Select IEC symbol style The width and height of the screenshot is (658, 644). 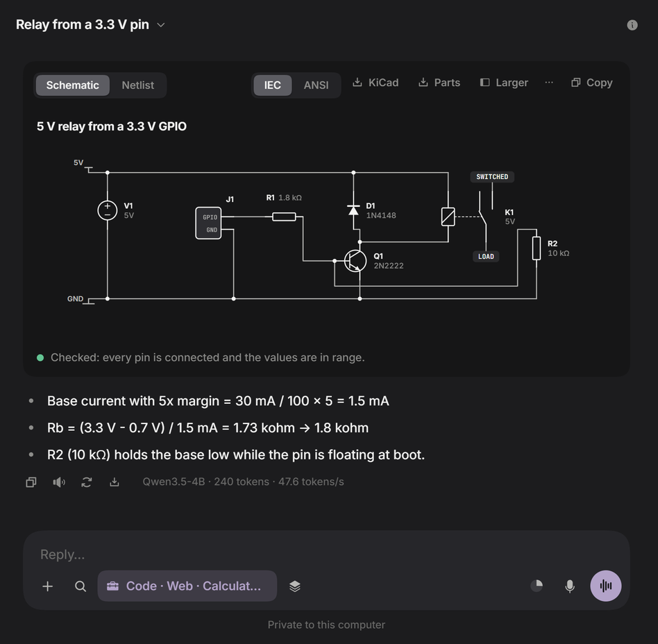(272, 85)
